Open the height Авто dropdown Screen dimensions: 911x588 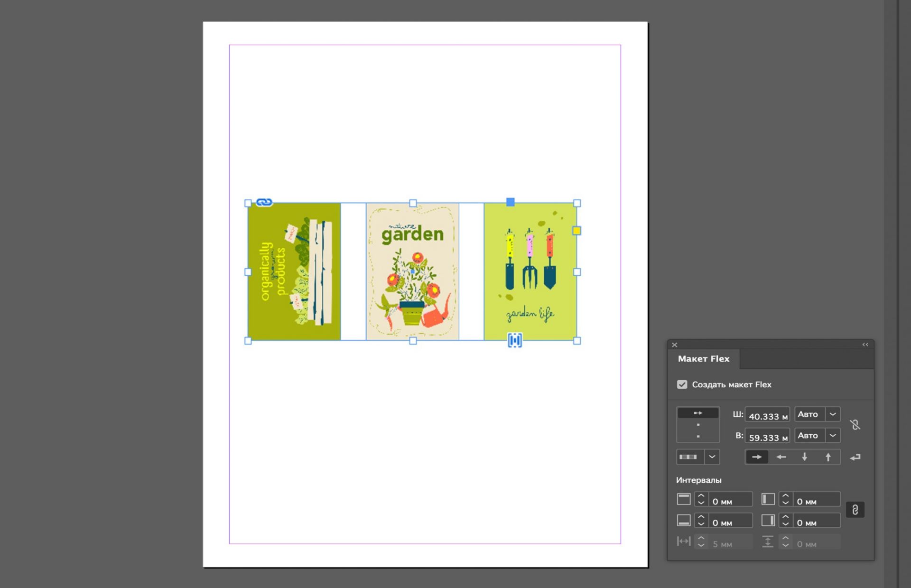(833, 435)
